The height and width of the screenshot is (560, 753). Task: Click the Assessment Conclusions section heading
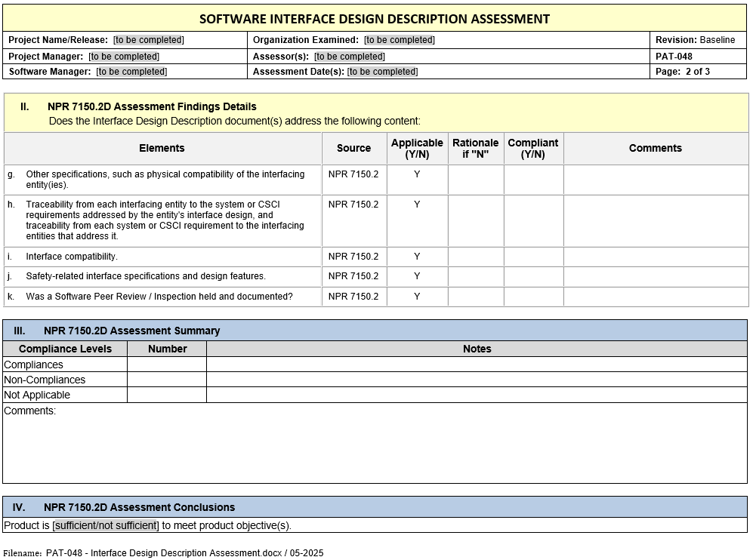139,507
